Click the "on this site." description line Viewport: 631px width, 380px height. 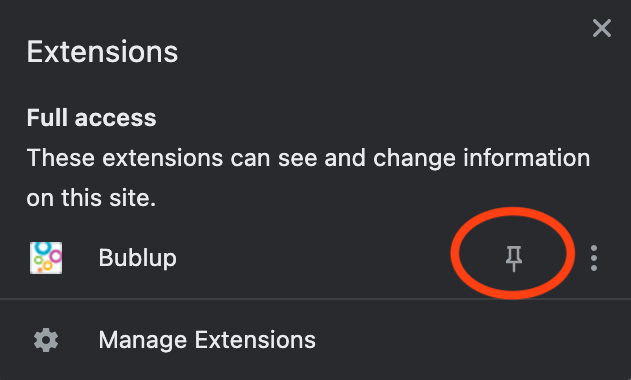[x=91, y=198]
